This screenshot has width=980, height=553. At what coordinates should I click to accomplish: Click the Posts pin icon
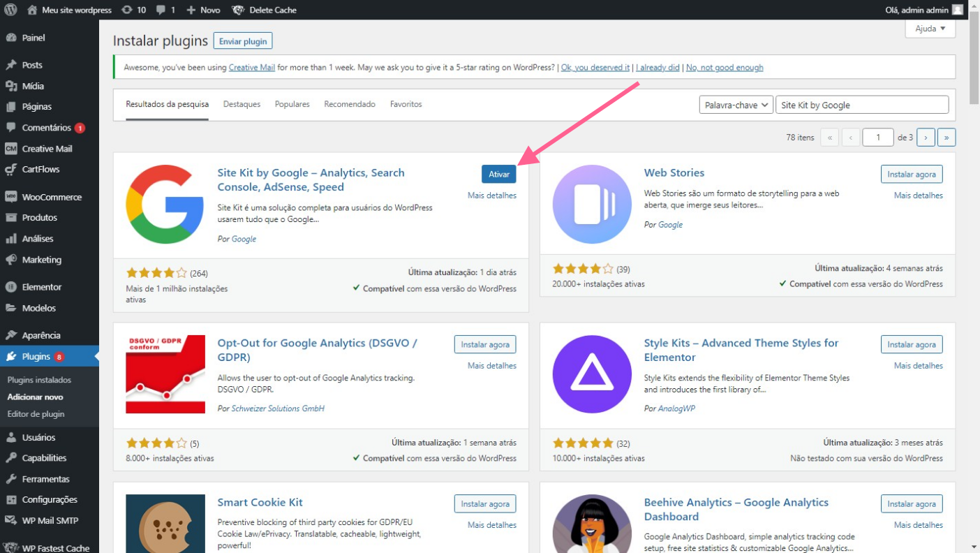(10, 65)
